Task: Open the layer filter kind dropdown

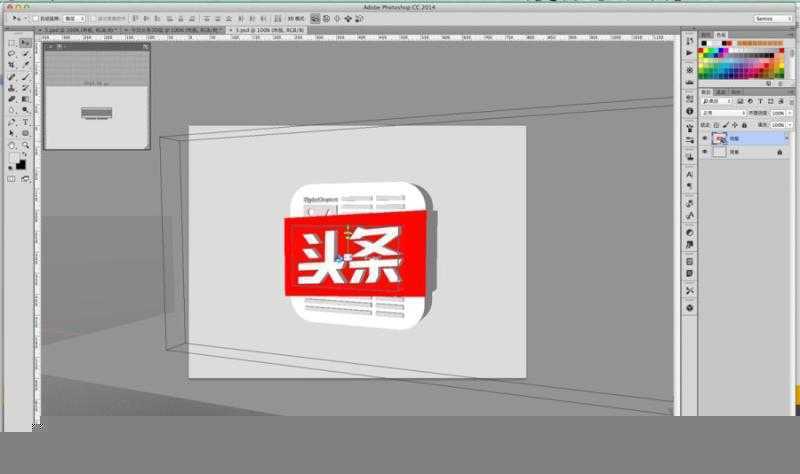Action: coord(717,102)
